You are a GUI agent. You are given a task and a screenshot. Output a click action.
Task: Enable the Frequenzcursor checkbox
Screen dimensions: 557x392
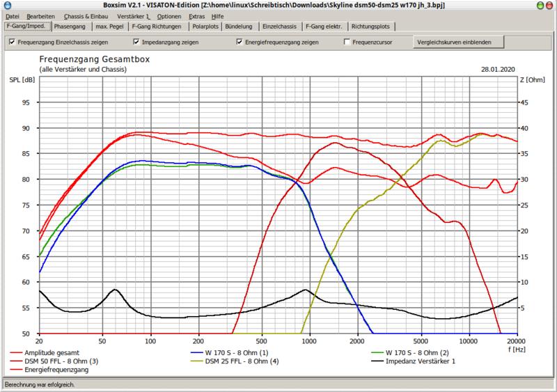coord(347,42)
